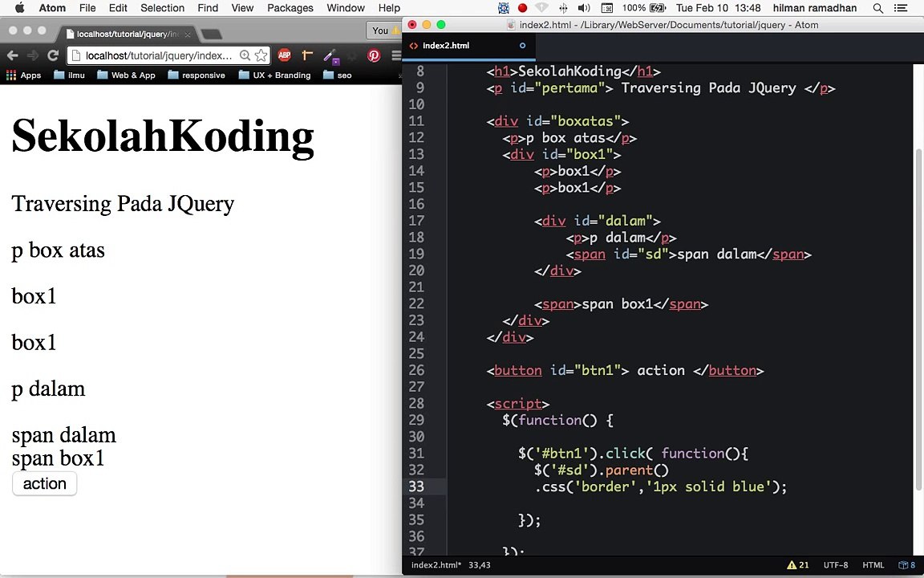Screen dimensions: 924x578
Task: Click the package updates 8 icon
Action: (907, 565)
